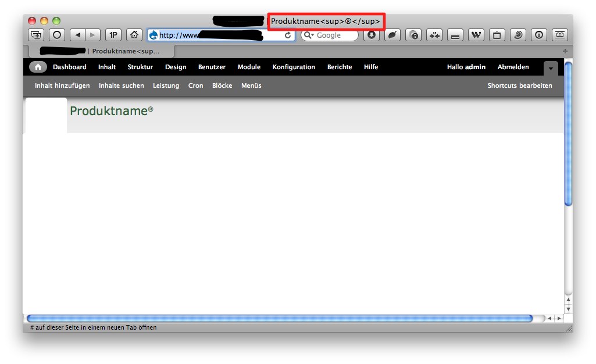Click the W toolbar icon
Viewport: 596px width, 364px height.
click(x=476, y=35)
